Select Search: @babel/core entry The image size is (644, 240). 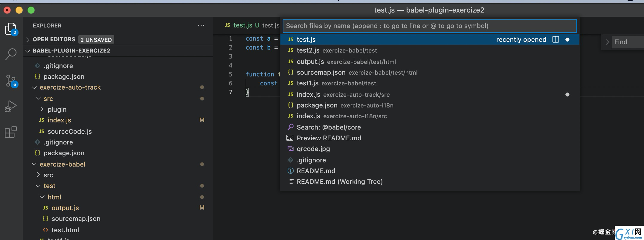(x=430, y=127)
